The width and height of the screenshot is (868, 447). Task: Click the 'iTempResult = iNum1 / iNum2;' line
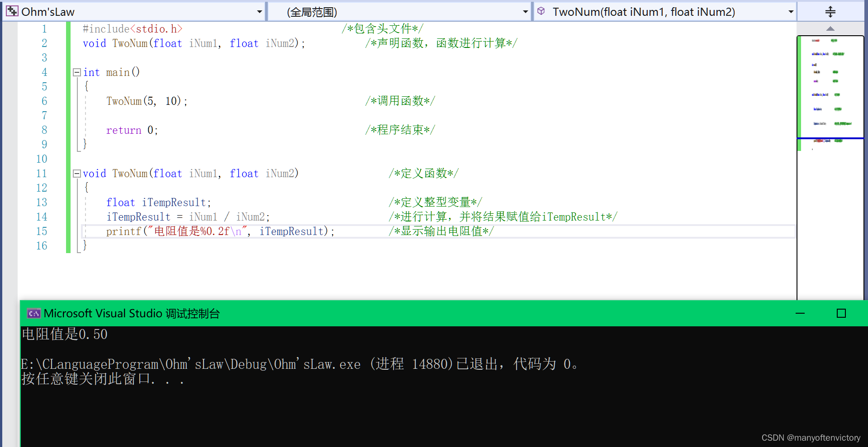pyautogui.click(x=188, y=217)
